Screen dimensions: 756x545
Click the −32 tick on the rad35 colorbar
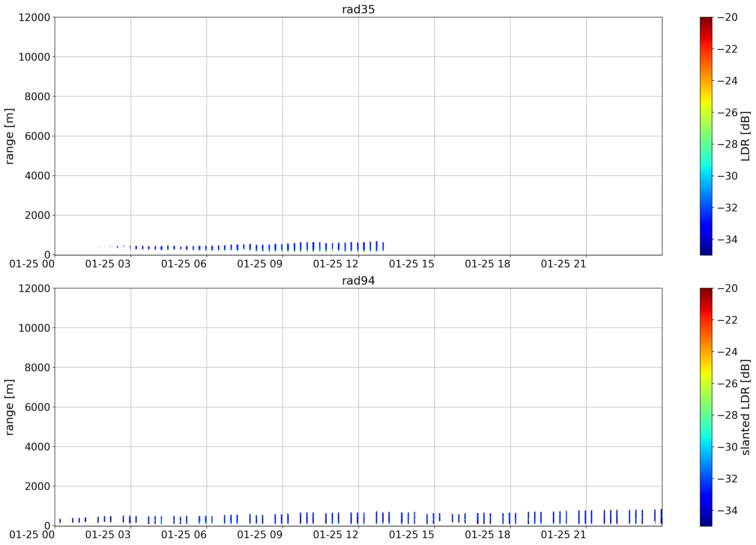pos(727,208)
